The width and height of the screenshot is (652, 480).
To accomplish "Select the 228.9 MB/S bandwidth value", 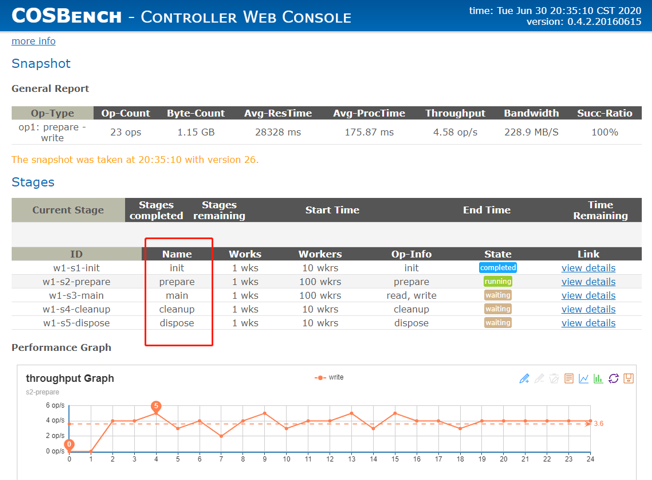I will point(531,132).
